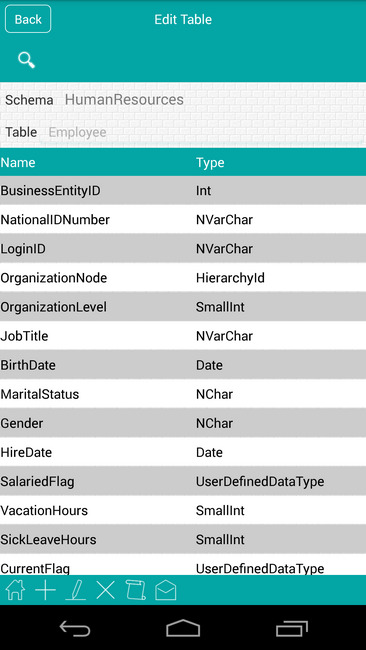Image resolution: width=366 pixels, height=650 pixels.
Task: Pick the MaritalStatus row
Action: [x=183, y=394]
